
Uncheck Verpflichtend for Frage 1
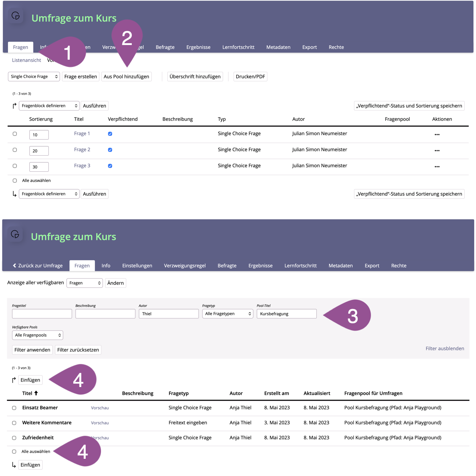(110, 134)
